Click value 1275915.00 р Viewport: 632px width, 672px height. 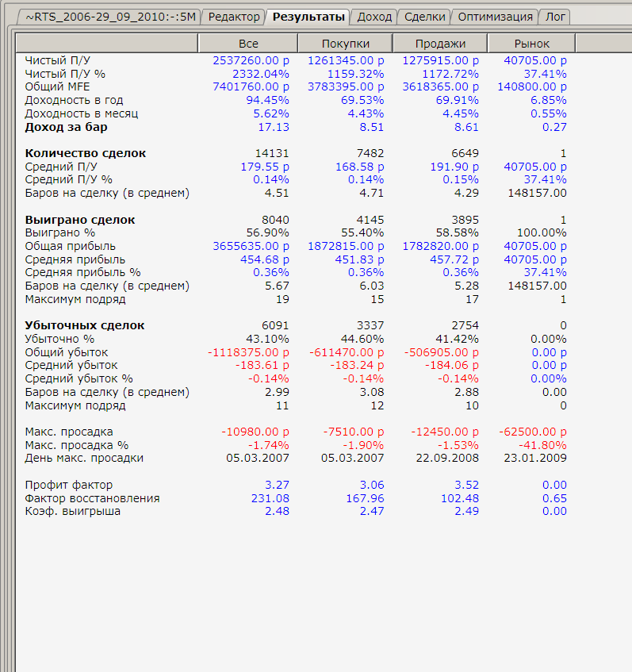[x=441, y=60]
